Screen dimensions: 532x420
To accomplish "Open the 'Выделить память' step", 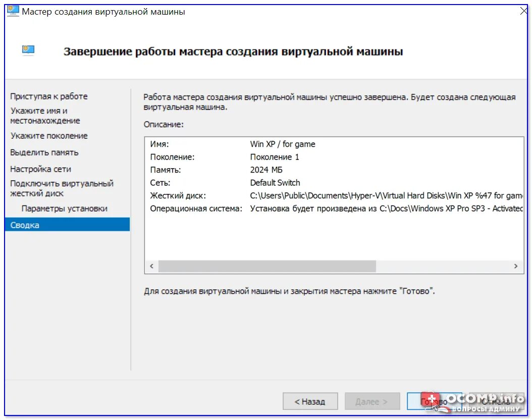I will (44, 152).
